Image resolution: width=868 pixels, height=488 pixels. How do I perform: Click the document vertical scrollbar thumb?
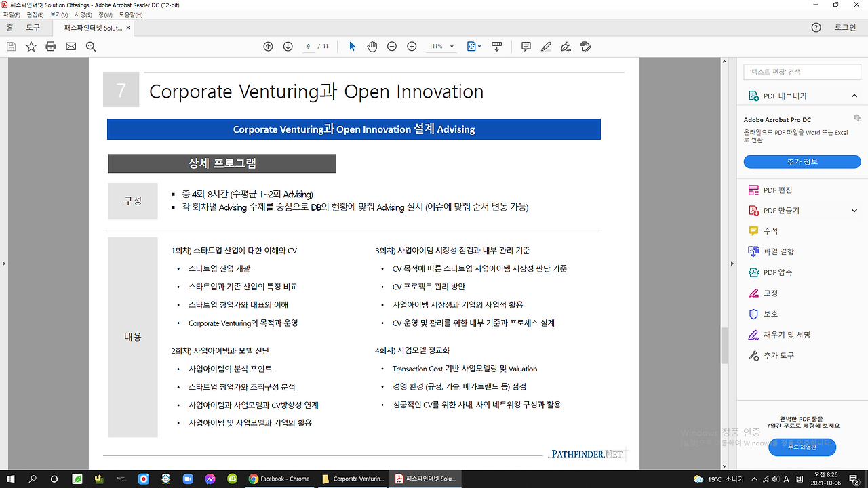pyautogui.click(x=724, y=346)
